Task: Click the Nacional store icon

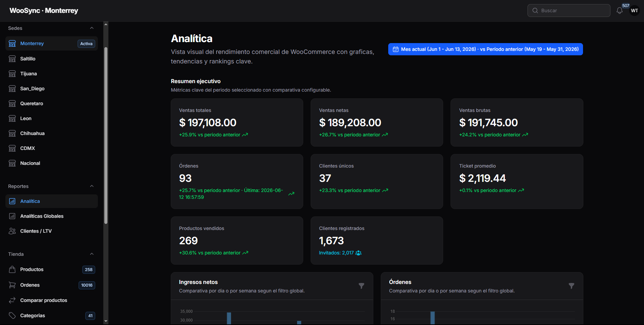Action: (x=12, y=163)
